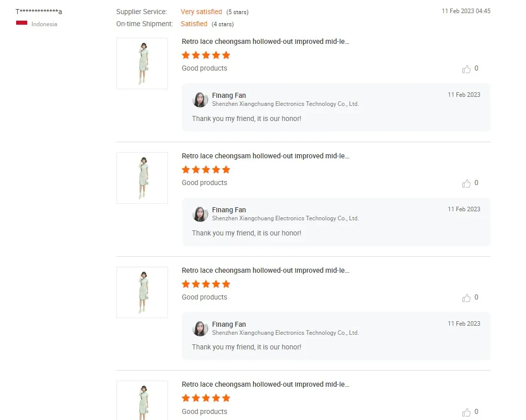
Task: Open first Retro lace cheongsam product title
Action: click(x=265, y=41)
